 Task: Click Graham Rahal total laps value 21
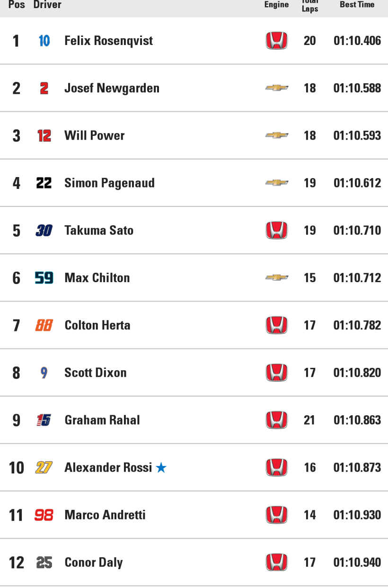click(x=309, y=420)
